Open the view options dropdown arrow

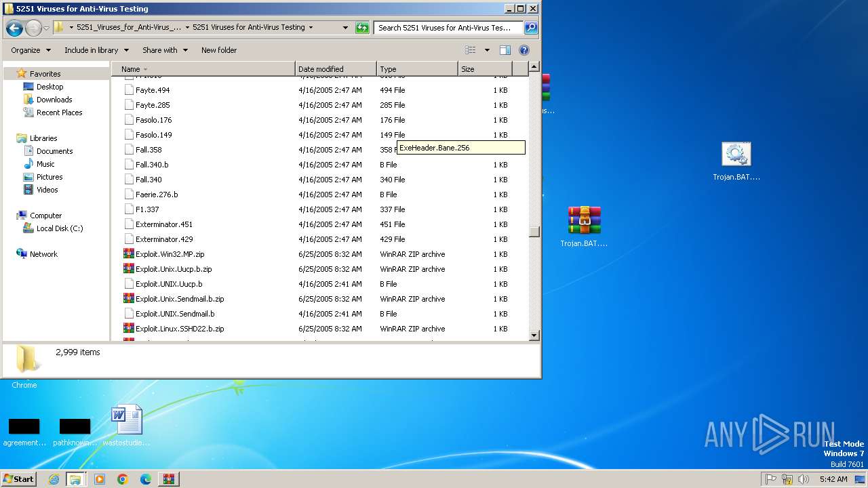(x=487, y=50)
